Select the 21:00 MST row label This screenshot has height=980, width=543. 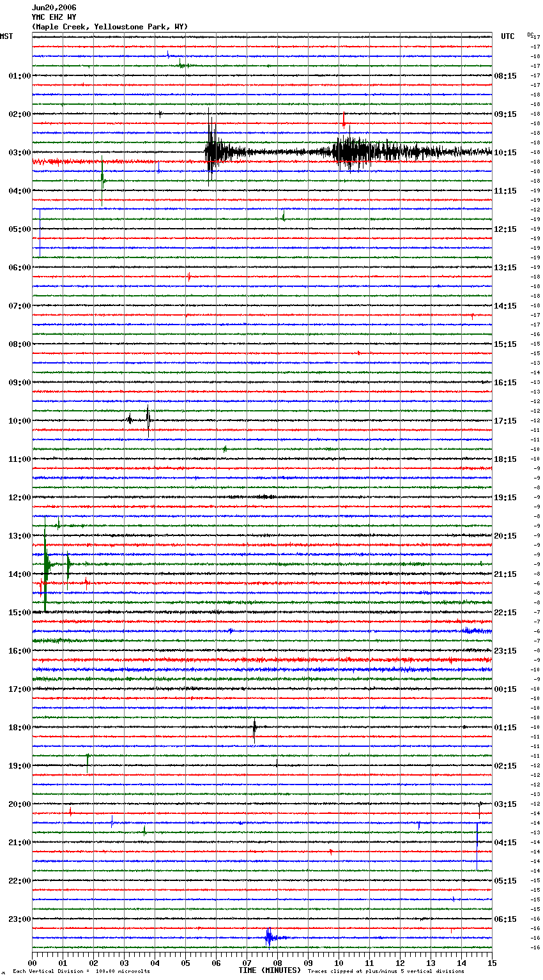tap(20, 843)
